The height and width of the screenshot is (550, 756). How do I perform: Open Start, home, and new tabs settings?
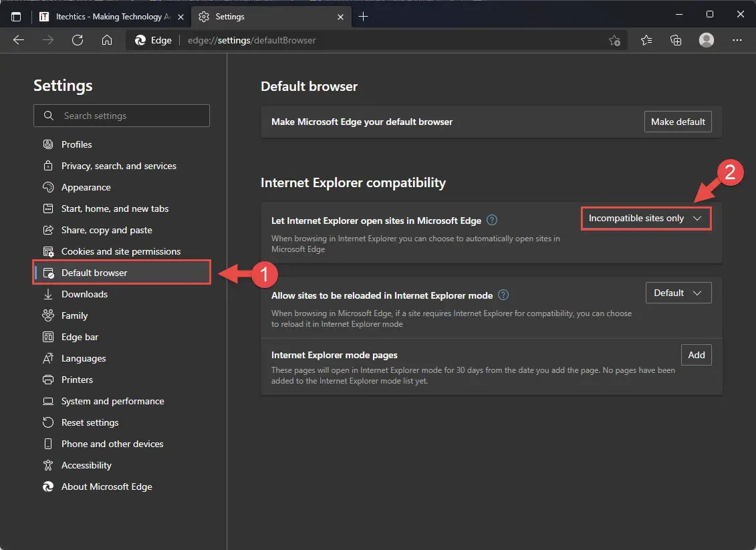tap(115, 209)
